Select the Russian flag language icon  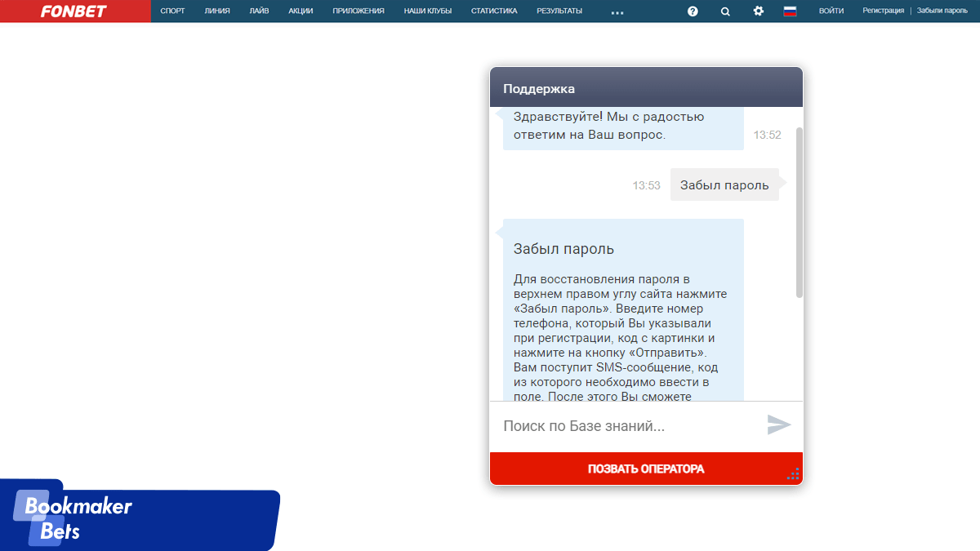[x=790, y=11]
